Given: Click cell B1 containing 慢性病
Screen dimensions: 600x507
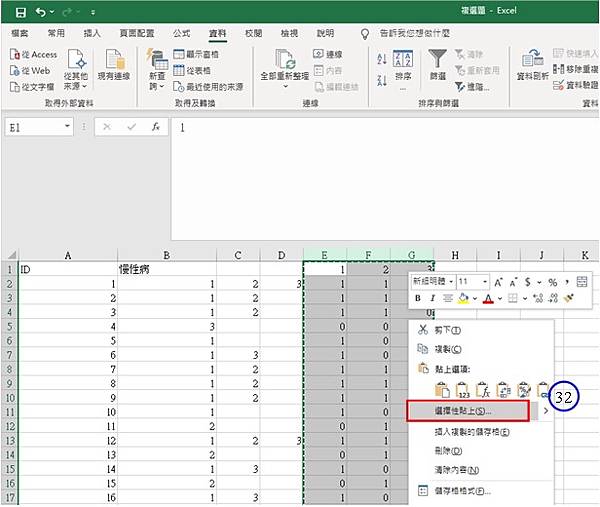Looking at the screenshot, I should point(167,269).
